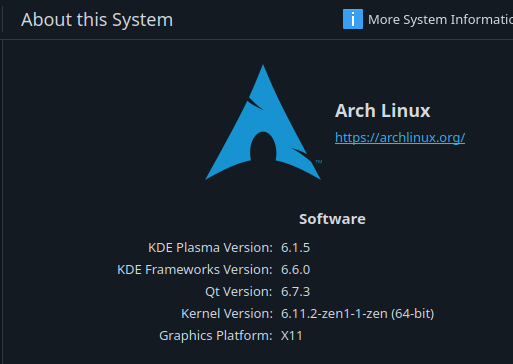Click the KDE Plasma Version label
Screen dimensions: 513x364
coord(210,248)
